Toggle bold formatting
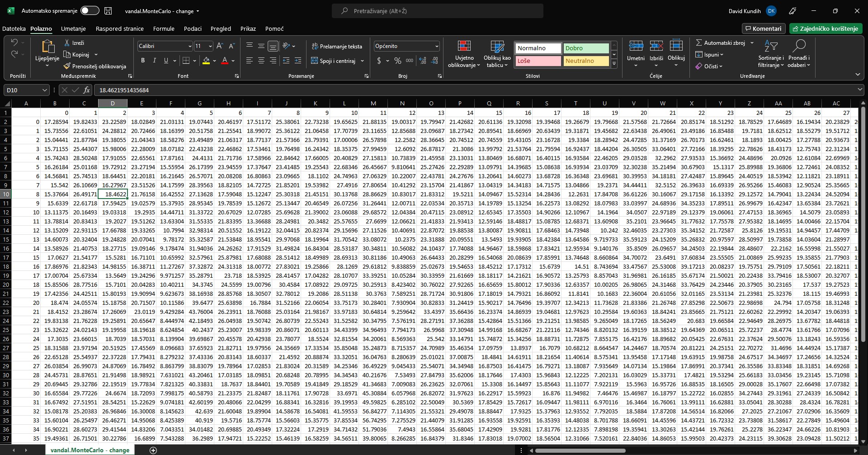This screenshot has width=868, height=455. click(143, 61)
